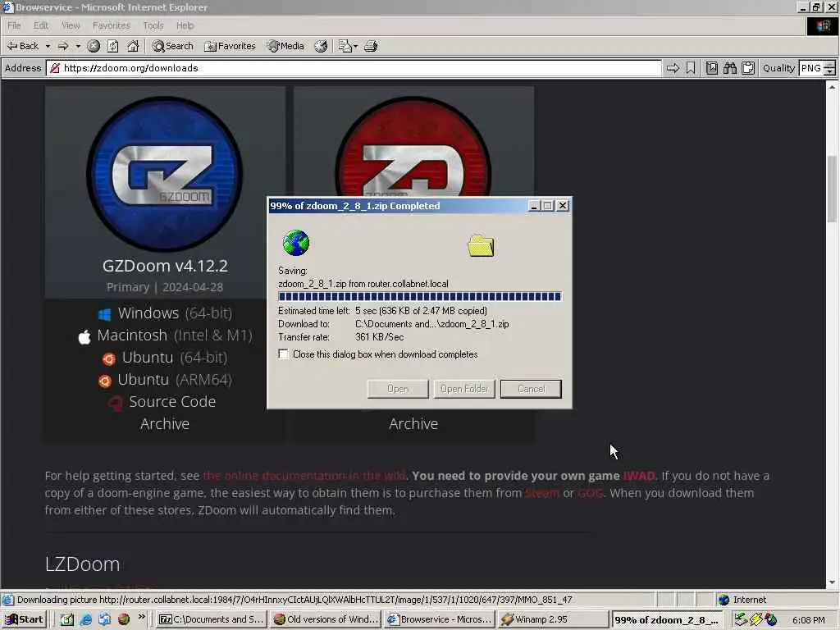Click the Open Folder button in download dialog
Screen dimensions: 840x630
tap(464, 389)
